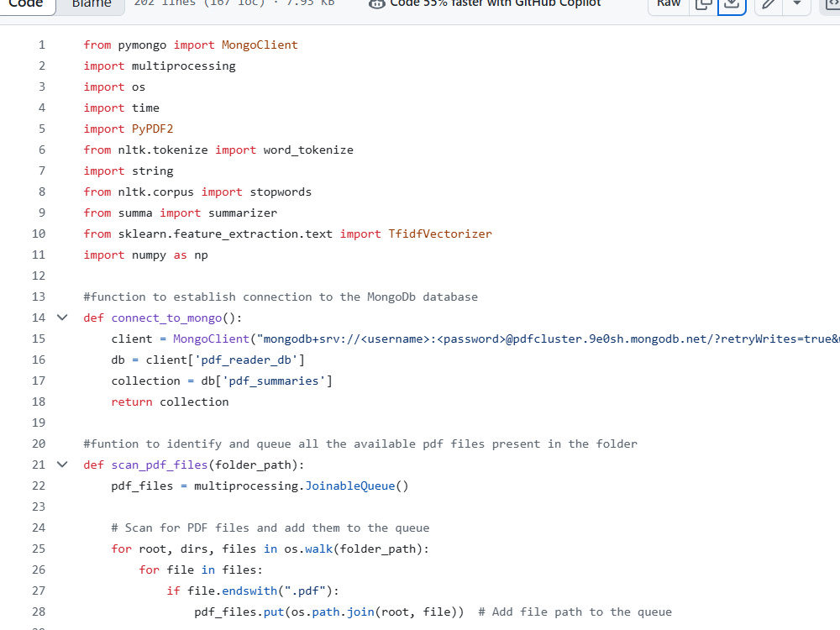Select line number 5
Screen dimensions: 840x630
point(42,129)
